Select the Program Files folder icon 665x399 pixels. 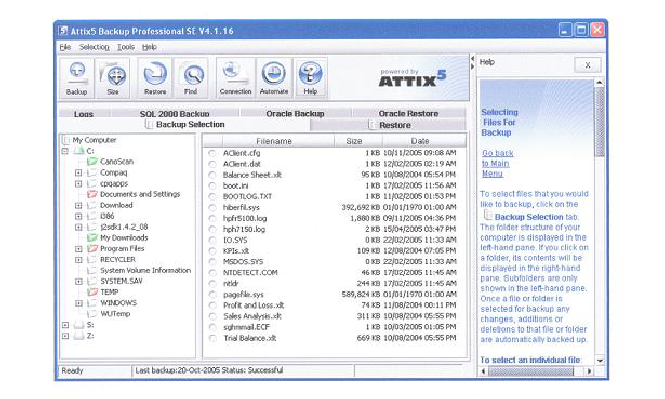point(92,248)
